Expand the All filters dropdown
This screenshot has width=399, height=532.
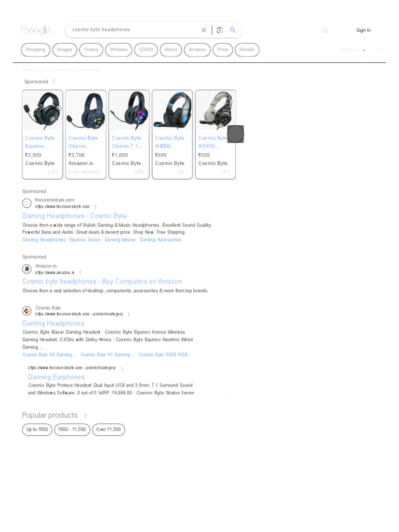point(353,50)
